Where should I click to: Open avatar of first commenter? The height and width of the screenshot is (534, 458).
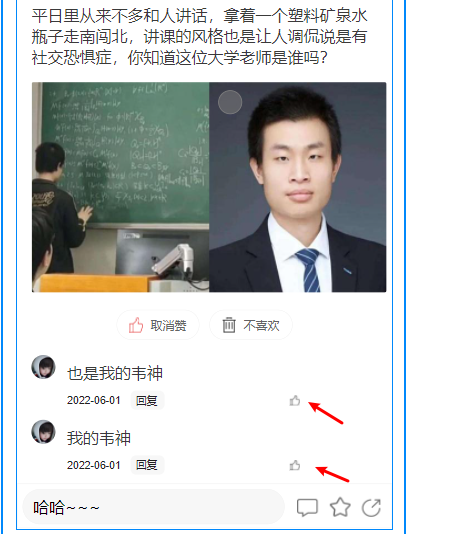coord(43,367)
